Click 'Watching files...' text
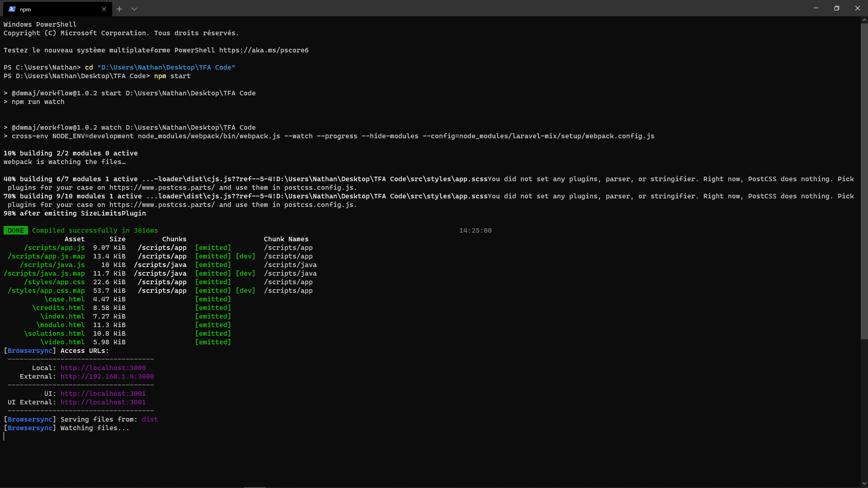This screenshot has height=488, width=868. (95, 428)
